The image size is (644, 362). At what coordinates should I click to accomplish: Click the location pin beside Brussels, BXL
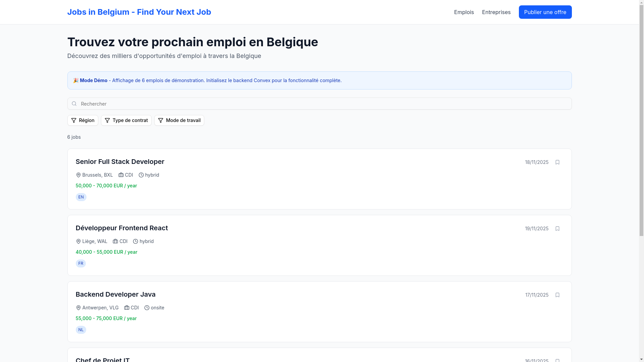point(78,175)
